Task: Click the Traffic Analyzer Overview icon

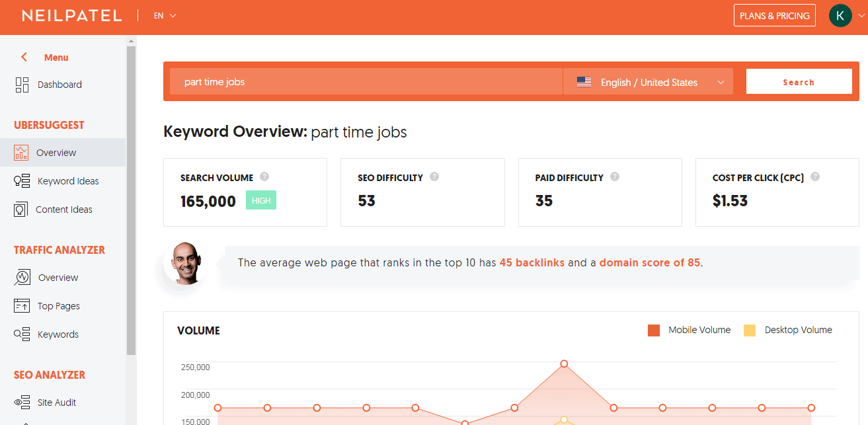Action: (x=22, y=278)
